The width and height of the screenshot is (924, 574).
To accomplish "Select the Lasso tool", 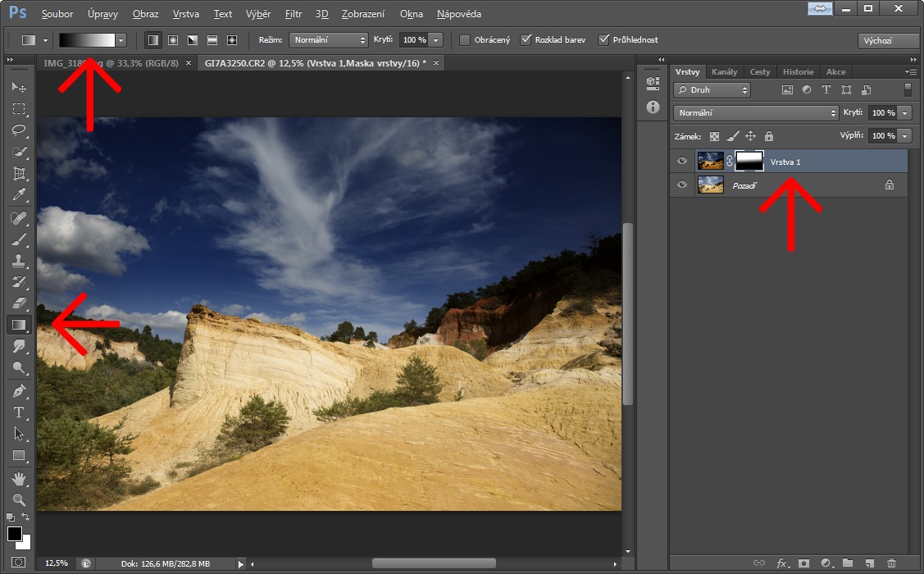I will click(x=19, y=130).
